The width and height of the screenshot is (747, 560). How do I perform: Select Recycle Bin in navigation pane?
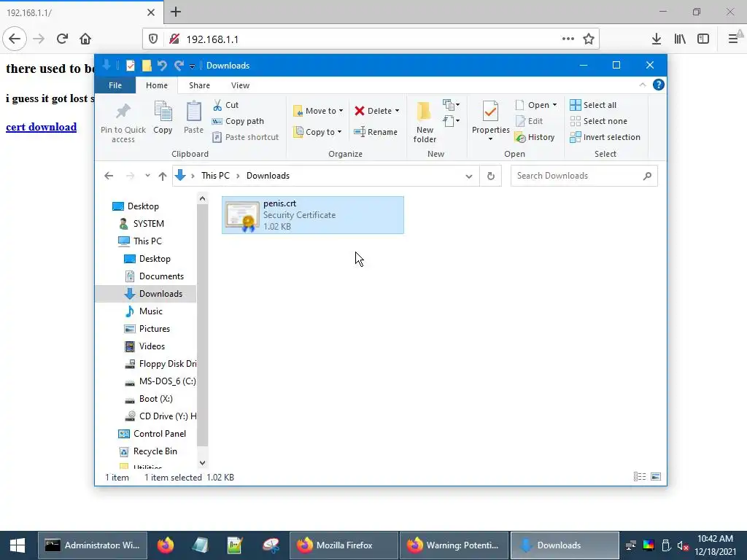click(x=149, y=451)
